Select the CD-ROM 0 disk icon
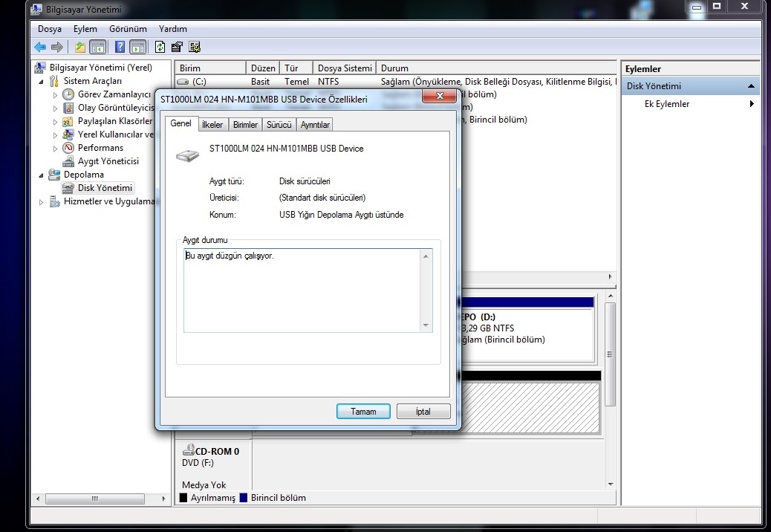This screenshot has width=771, height=532. point(189,450)
